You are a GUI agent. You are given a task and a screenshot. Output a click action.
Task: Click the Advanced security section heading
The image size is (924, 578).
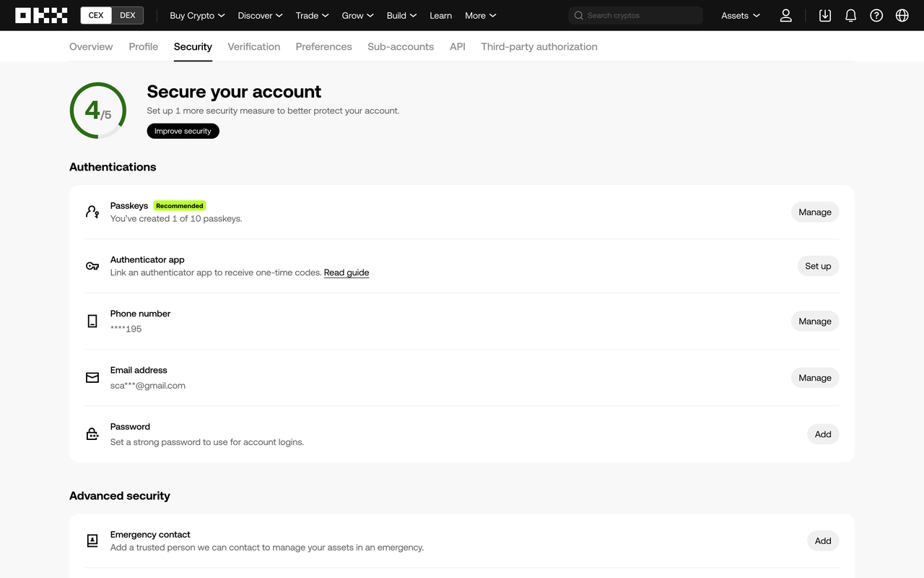120,496
